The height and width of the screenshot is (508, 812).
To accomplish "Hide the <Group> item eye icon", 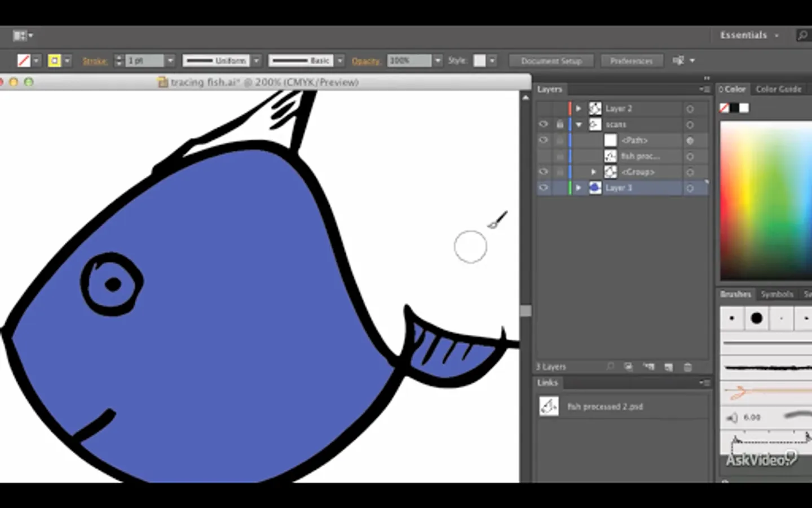I will 544,172.
